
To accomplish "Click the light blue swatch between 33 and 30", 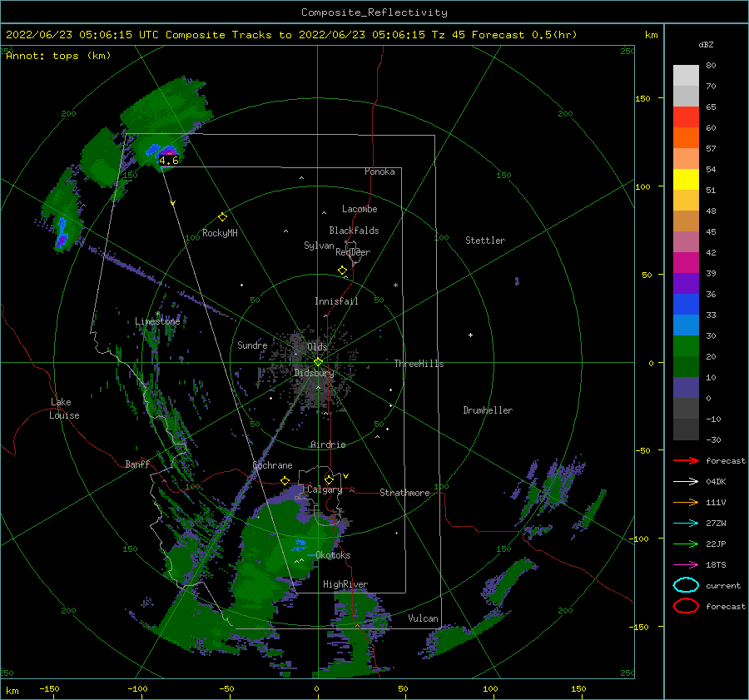I will [x=686, y=325].
